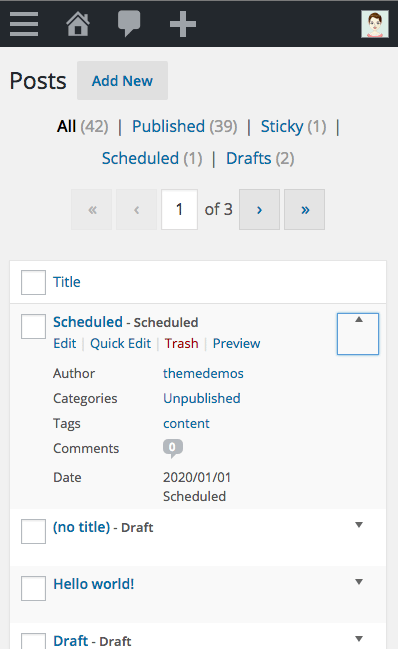Go to next page arrow
This screenshot has width=398, height=649.
(x=259, y=209)
